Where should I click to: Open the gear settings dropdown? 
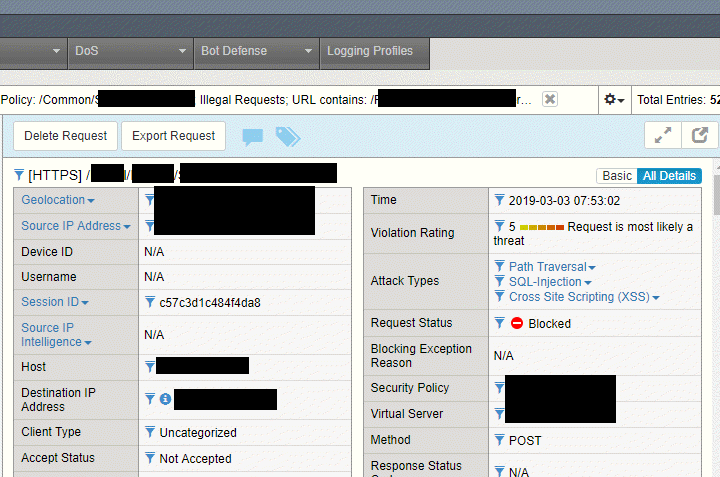[614, 99]
